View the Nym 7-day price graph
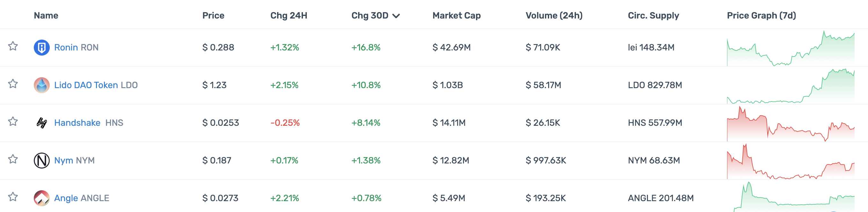Viewport: 868px width, 212px height. coord(791,161)
